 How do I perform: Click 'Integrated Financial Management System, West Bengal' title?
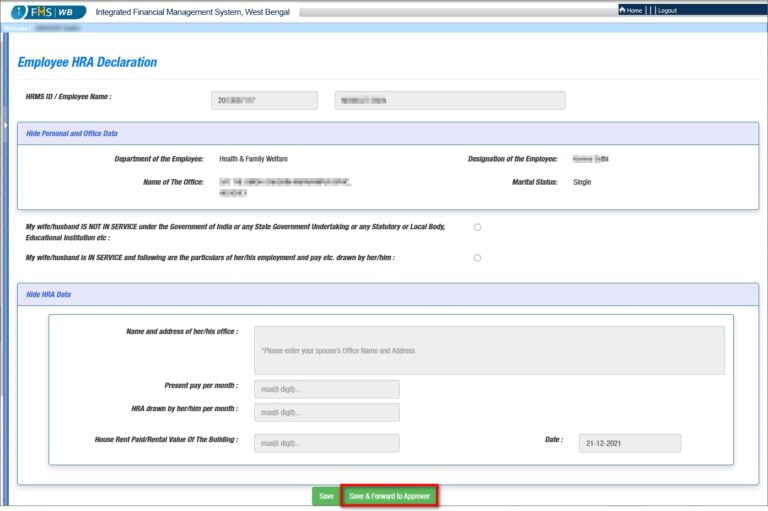192,12
